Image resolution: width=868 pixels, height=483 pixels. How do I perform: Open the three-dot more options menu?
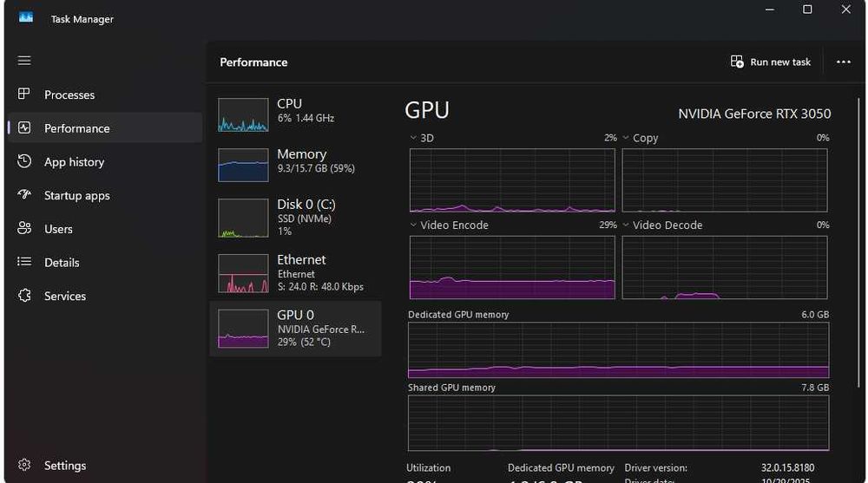[843, 62]
